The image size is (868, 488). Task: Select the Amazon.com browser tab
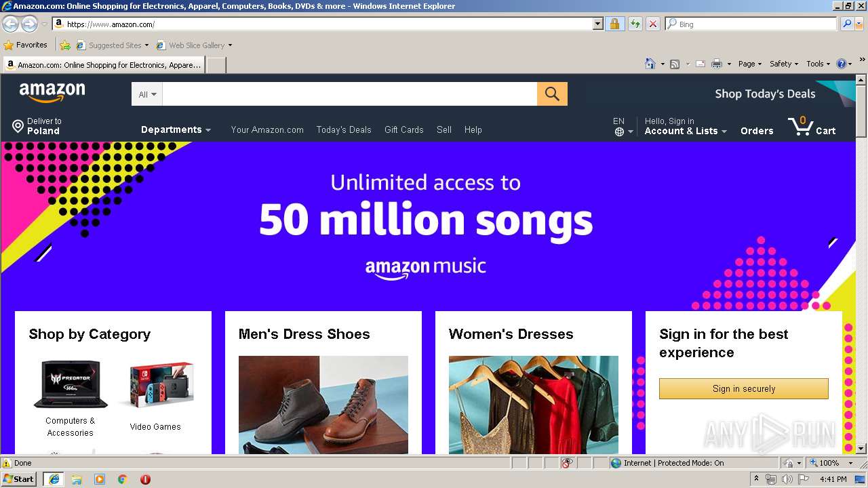point(104,65)
